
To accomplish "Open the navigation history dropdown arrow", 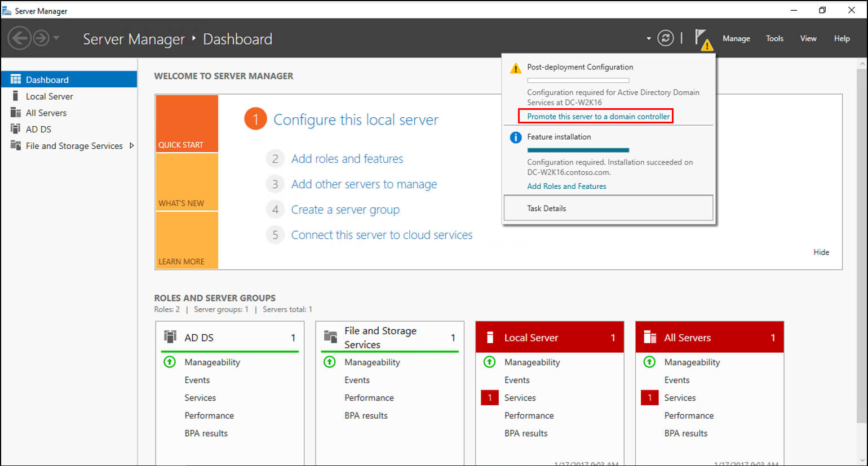I will 56,38.
